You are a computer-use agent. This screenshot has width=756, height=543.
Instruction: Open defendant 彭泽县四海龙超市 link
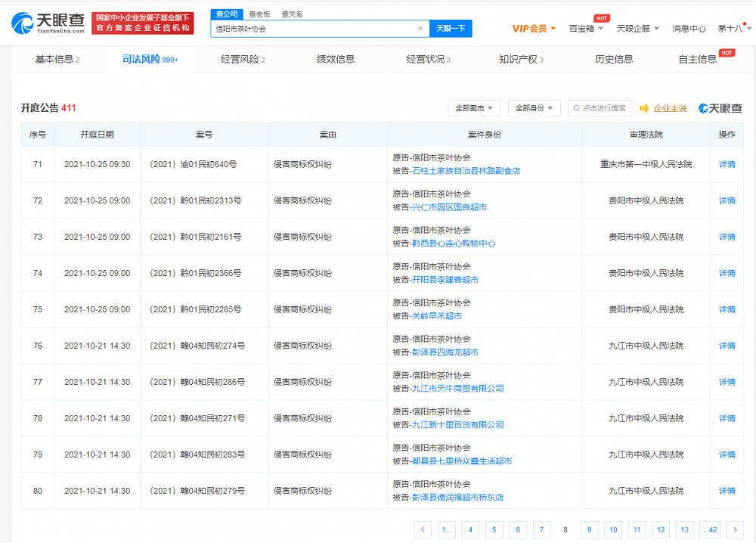[x=445, y=352]
